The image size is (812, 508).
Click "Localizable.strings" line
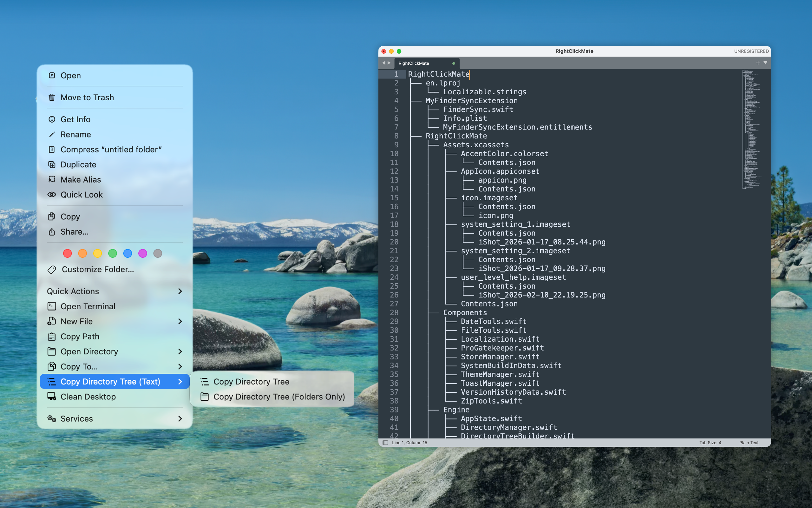click(485, 92)
